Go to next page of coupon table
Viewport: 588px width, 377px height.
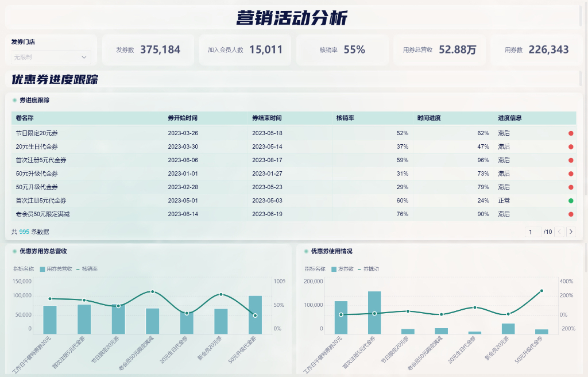pyautogui.click(x=571, y=232)
